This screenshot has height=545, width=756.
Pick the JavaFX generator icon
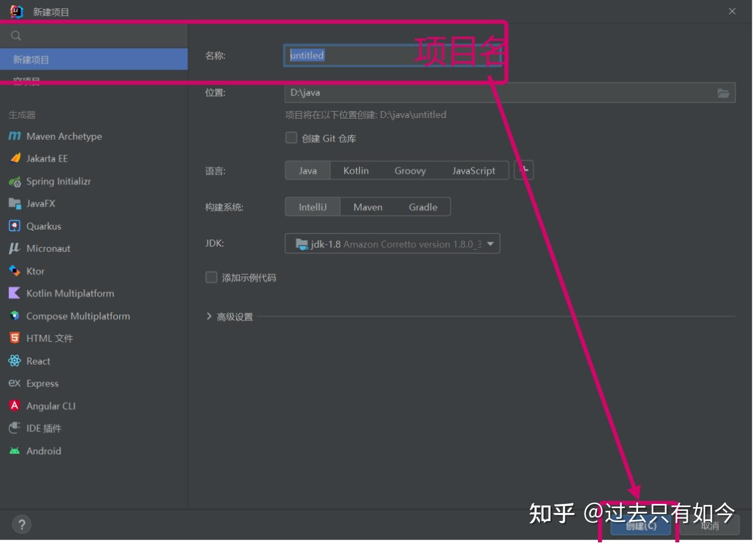point(15,203)
